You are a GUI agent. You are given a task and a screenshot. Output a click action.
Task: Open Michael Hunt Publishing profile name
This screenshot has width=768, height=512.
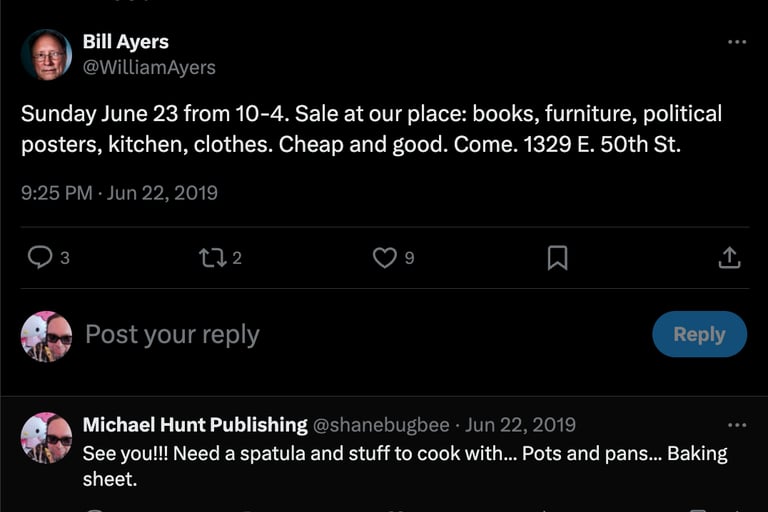coord(195,425)
